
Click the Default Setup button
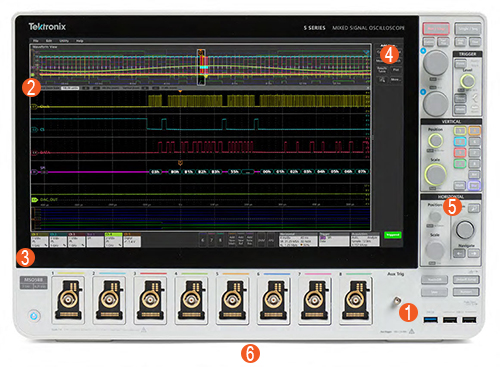pyautogui.click(x=466, y=280)
